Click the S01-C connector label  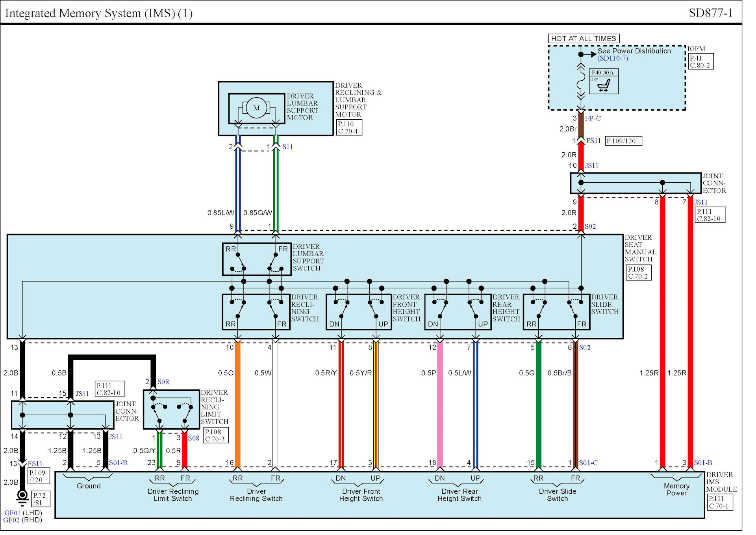pyautogui.click(x=588, y=463)
